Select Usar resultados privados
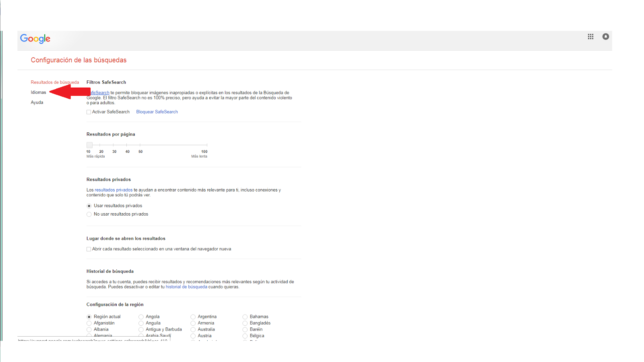This screenshot has height=362, width=644. tap(89, 206)
